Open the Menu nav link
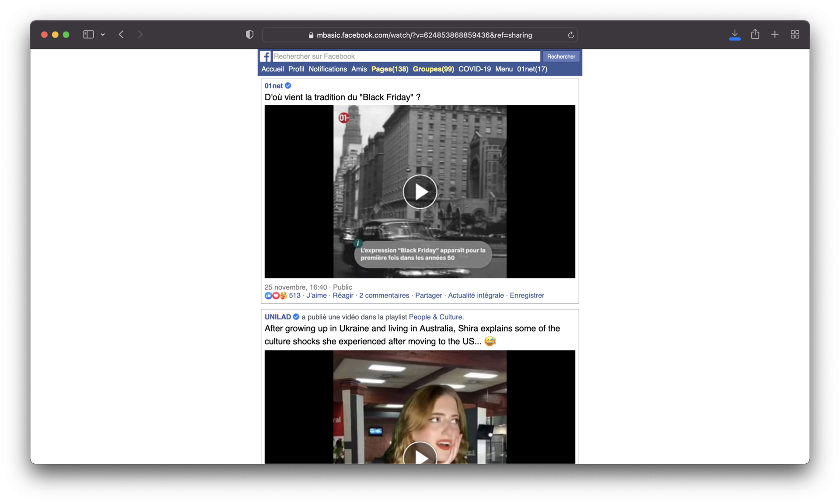This screenshot has width=840, height=504. (504, 69)
